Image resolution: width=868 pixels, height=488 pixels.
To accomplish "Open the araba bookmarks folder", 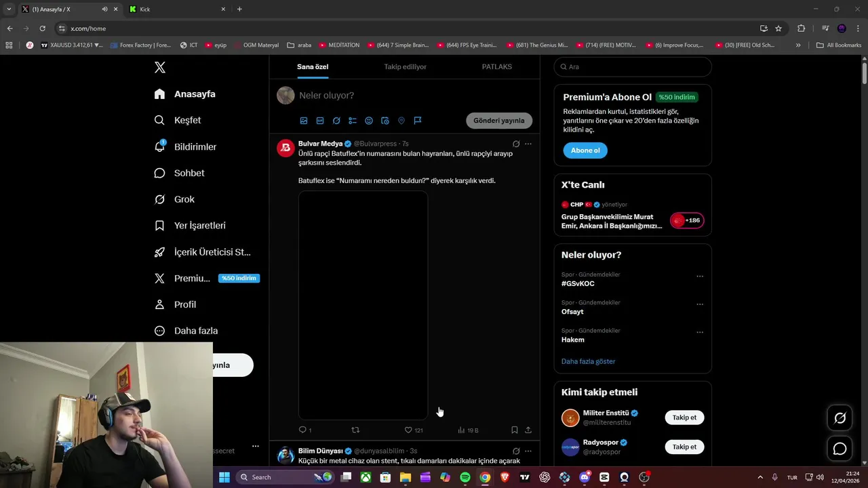I will tap(299, 45).
